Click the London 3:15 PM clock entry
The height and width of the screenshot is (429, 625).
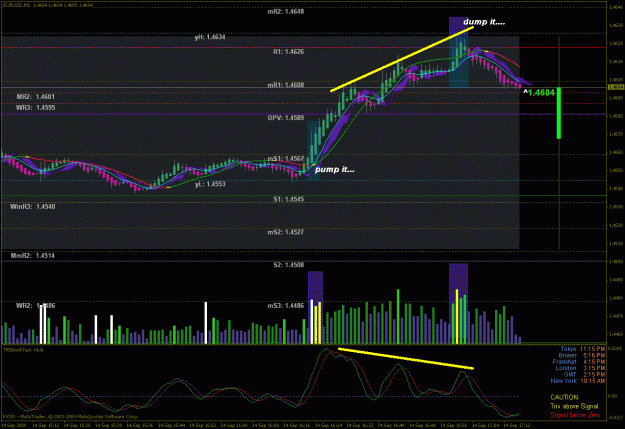coord(580,368)
